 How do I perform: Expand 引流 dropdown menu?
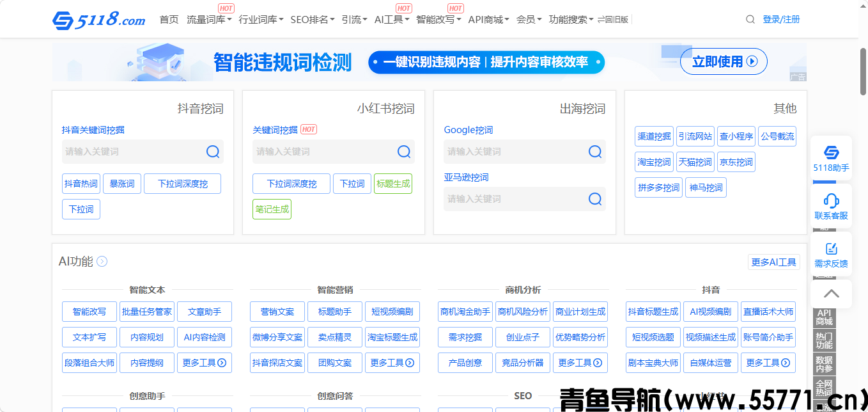(x=355, y=20)
